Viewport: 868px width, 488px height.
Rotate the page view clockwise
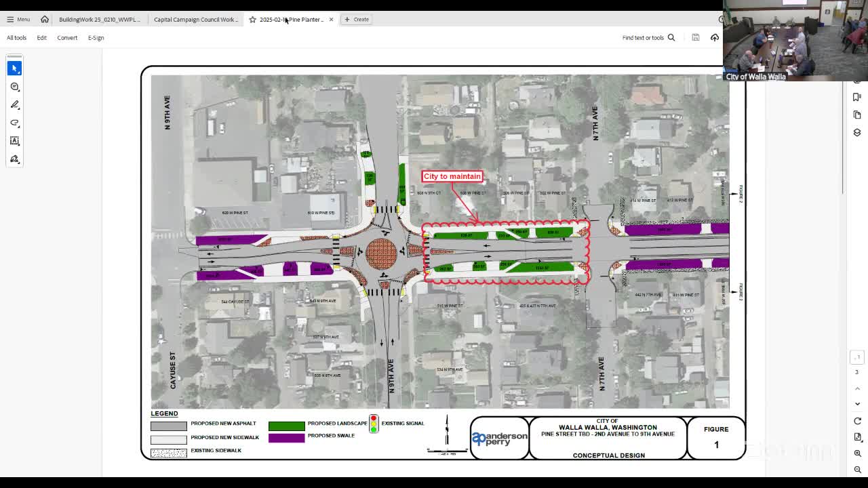[857, 421]
